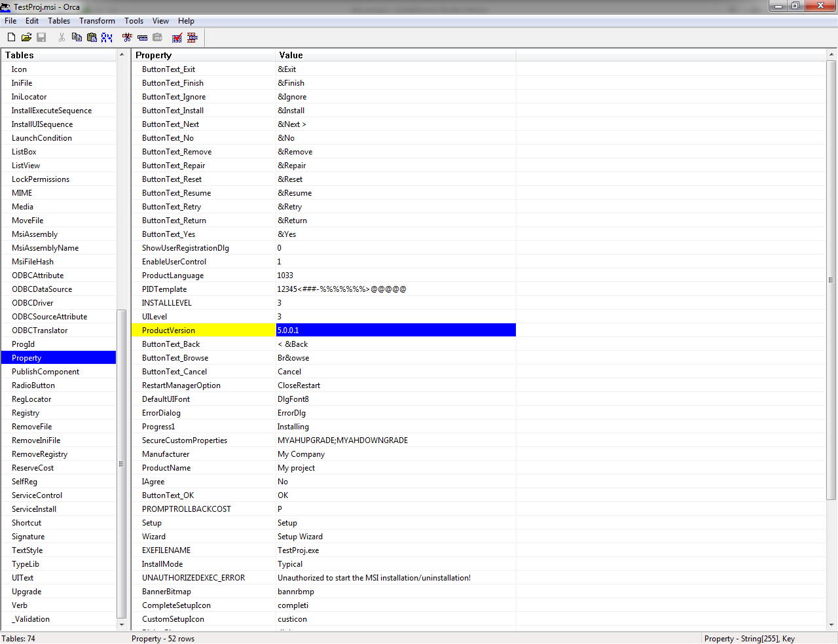This screenshot has height=644, width=838.
Task: Click the Dialog Preview toolbar icon
Action: pos(192,37)
